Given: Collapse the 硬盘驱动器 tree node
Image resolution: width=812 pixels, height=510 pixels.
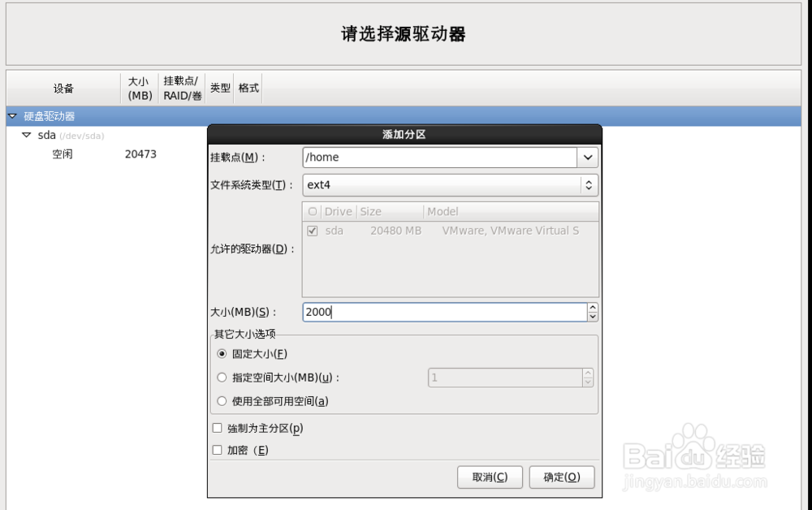Looking at the screenshot, I should pos(11,116).
